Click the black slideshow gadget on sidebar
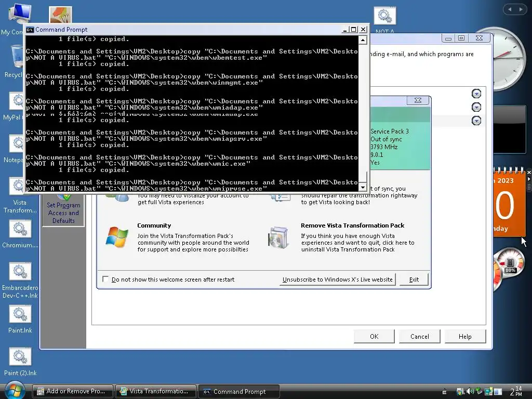The width and height of the screenshot is (532, 399). pos(511,129)
